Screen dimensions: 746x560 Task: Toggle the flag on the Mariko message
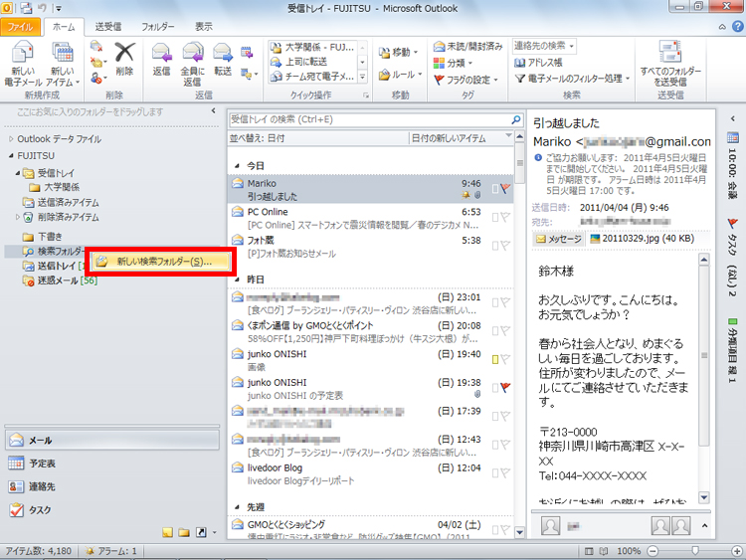click(x=505, y=189)
